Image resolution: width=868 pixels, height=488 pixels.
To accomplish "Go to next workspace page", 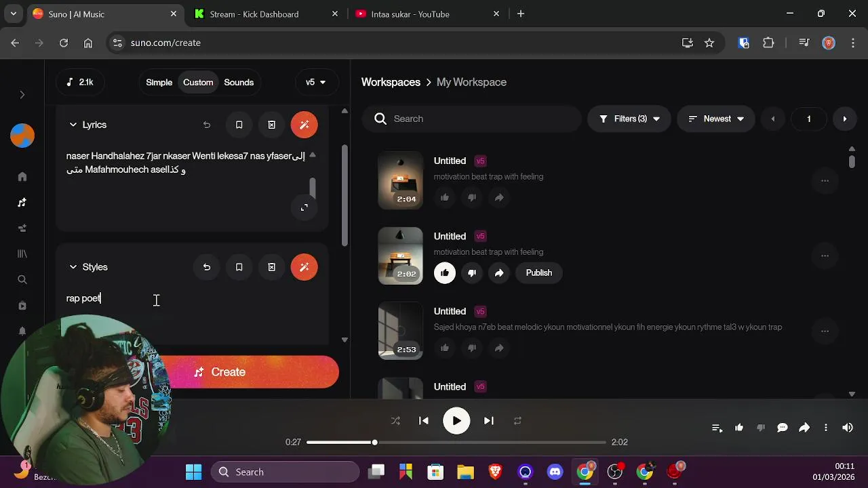I will pos(844,119).
